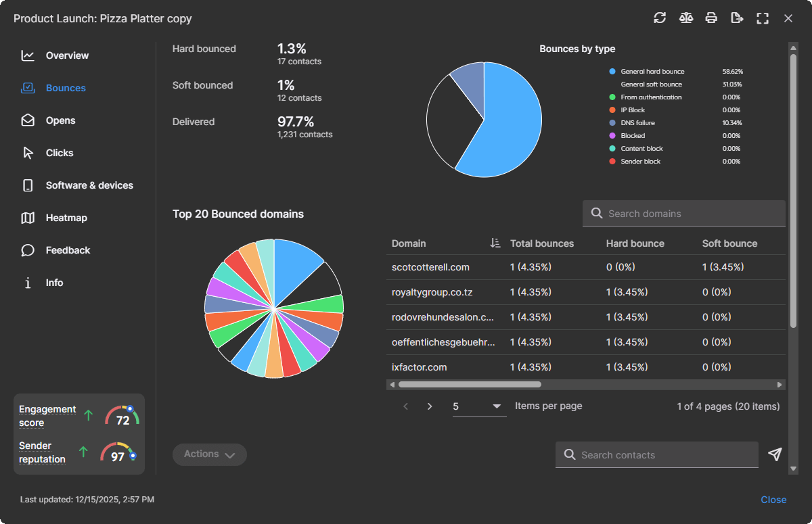Click the Sender reputation gauge
Screen dimensions: 812x524
coord(119,452)
